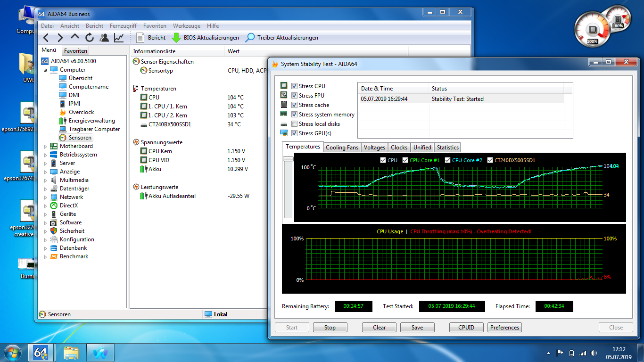Open the graph icon in AIDA64 toolbar

tap(119, 38)
